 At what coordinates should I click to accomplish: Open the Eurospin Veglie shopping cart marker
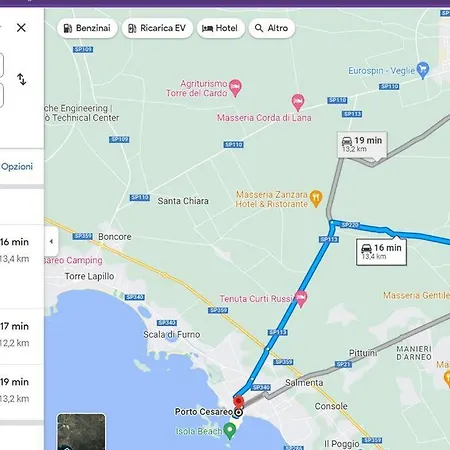pyautogui.click(x=423, y=70)
